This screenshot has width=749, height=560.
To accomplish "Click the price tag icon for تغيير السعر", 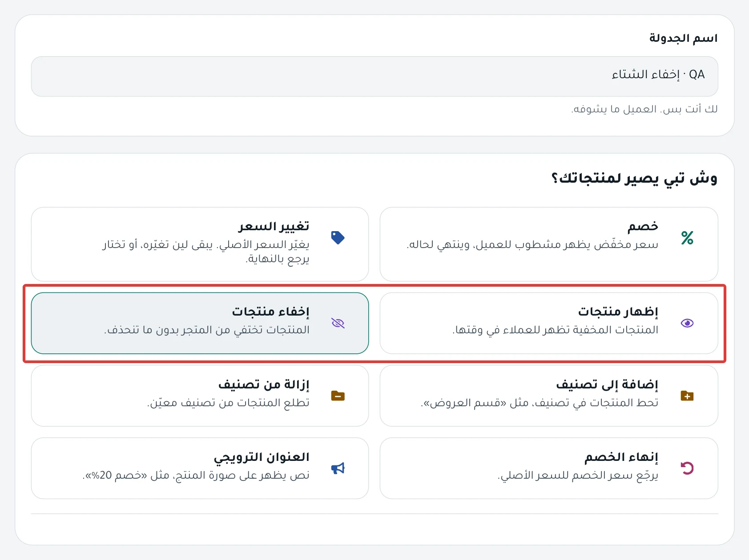I will [x=338, y=238].
